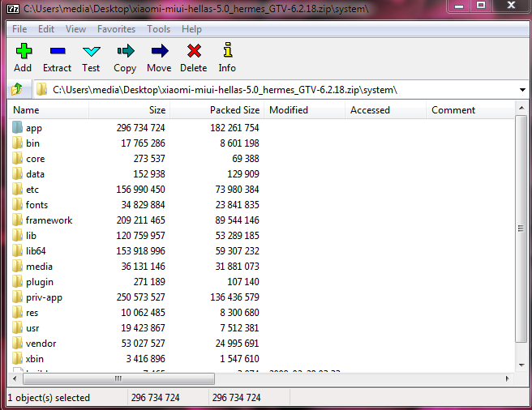
Task: Select the vendor folder icon
Action: tap(18, 344)
